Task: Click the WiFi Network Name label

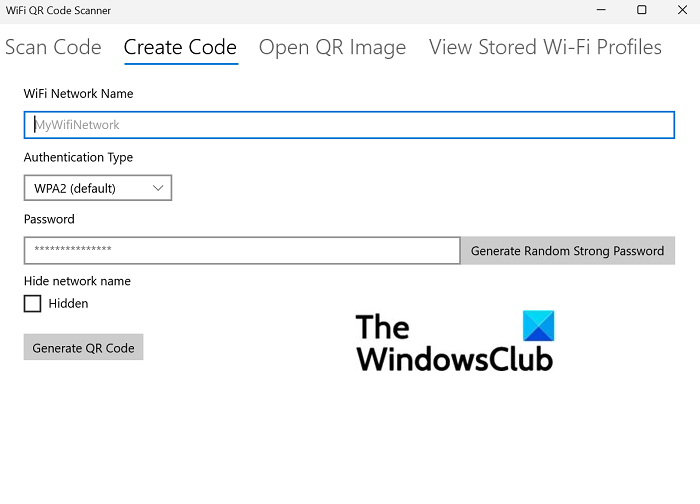Action: tap(78, 94)
